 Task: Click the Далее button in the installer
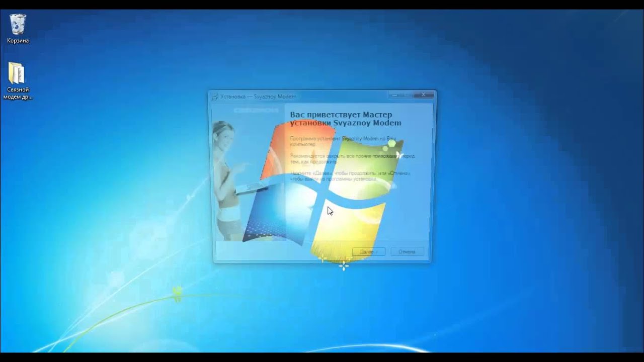[369, 251]
